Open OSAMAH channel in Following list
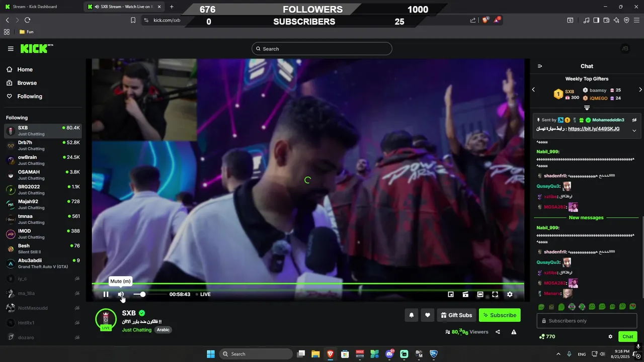 click(43, 174)
